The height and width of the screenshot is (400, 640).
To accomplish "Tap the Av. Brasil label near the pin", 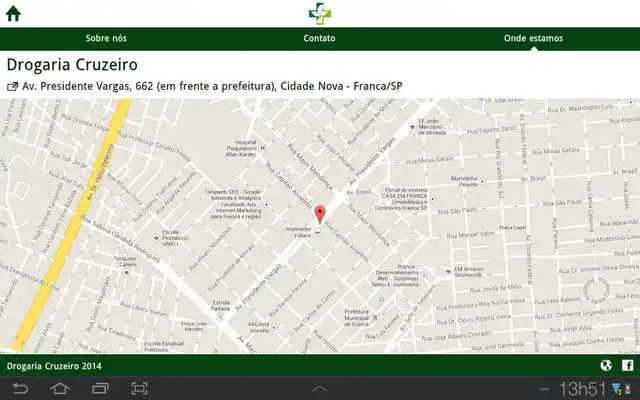I will (359, 192).
